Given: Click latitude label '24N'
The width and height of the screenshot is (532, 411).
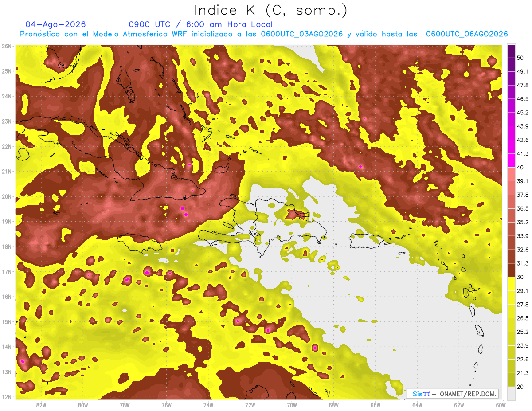Looking at the screenshot, I should (7, 96).
